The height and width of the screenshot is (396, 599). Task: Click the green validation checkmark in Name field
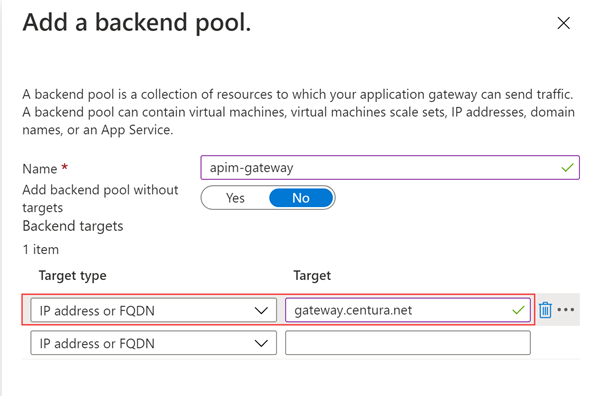pos(567,168)
